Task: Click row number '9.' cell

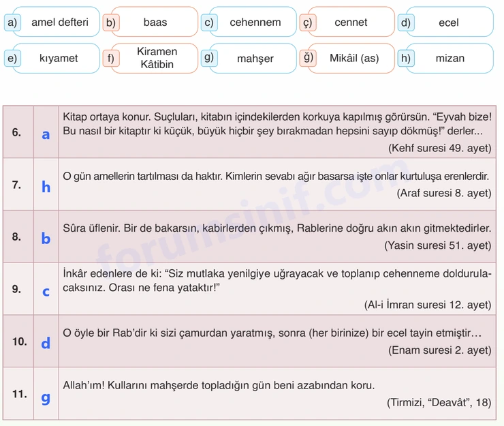Action: [x=18, y=288]
